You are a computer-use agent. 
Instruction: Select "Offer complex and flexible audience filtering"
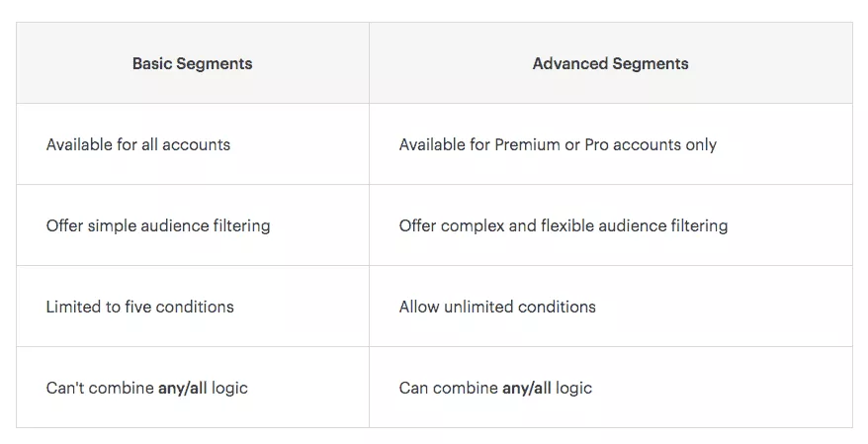coord(563,225)
